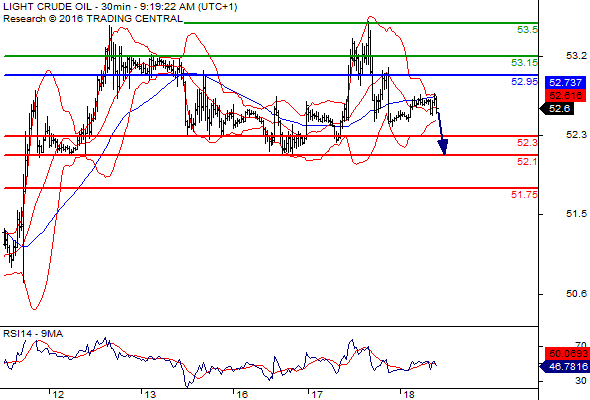Click the blue downward forecast arrowhead
Image resolution: width=590 pixels, height=400 pixels.
[443, 147]
